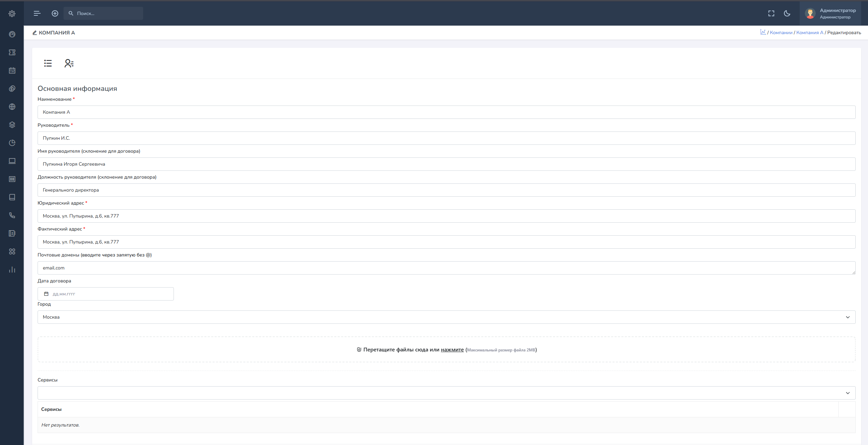Open the calendar icon in sidebar
The height and width of the screenshot is (445, 868).
12,71
